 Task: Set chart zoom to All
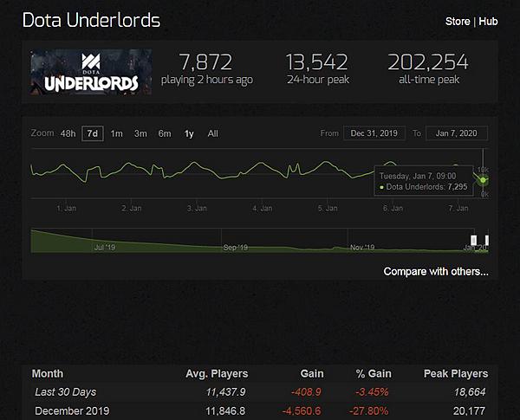click(x=213, y=133)
